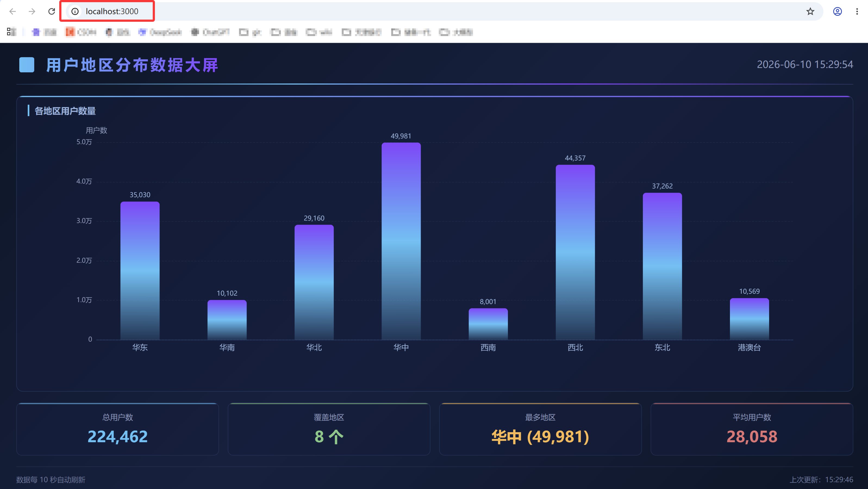This screenshot has width=868, height=489.
Task: Click the 西北 x-axis label
Action: click(575, 347)
